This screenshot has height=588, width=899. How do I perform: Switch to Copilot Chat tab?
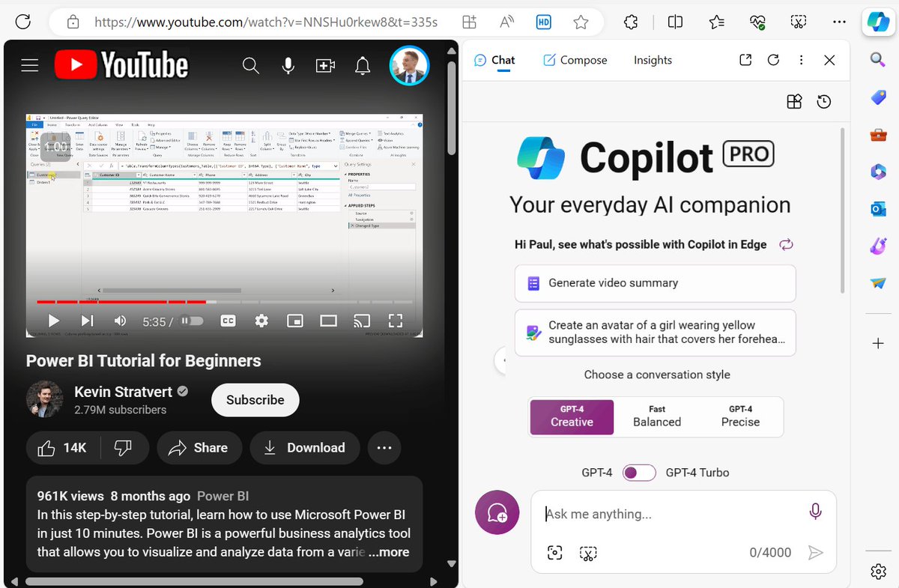coord(494,60)
